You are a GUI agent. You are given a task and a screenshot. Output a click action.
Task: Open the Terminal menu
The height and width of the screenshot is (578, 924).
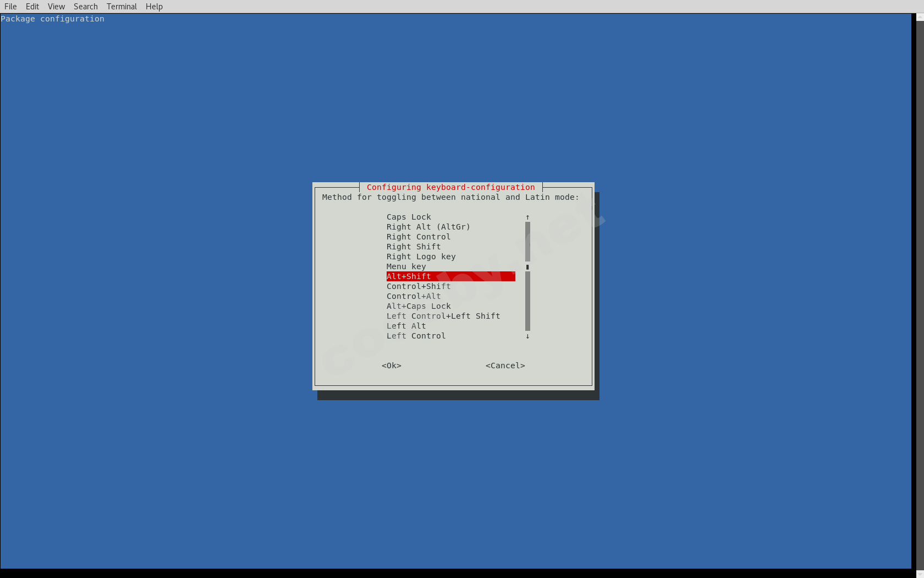(122, 6)
